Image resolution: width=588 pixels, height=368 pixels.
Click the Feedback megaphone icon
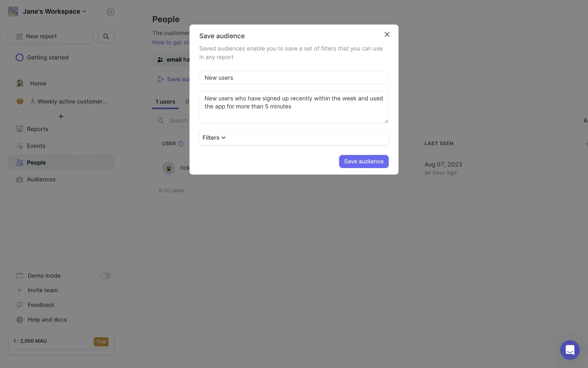20,305
